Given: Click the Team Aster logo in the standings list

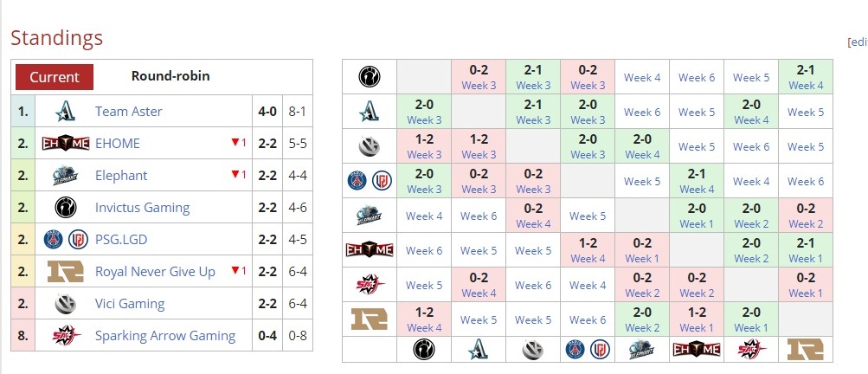Looking at the screenshot, I should pos(66,112).
